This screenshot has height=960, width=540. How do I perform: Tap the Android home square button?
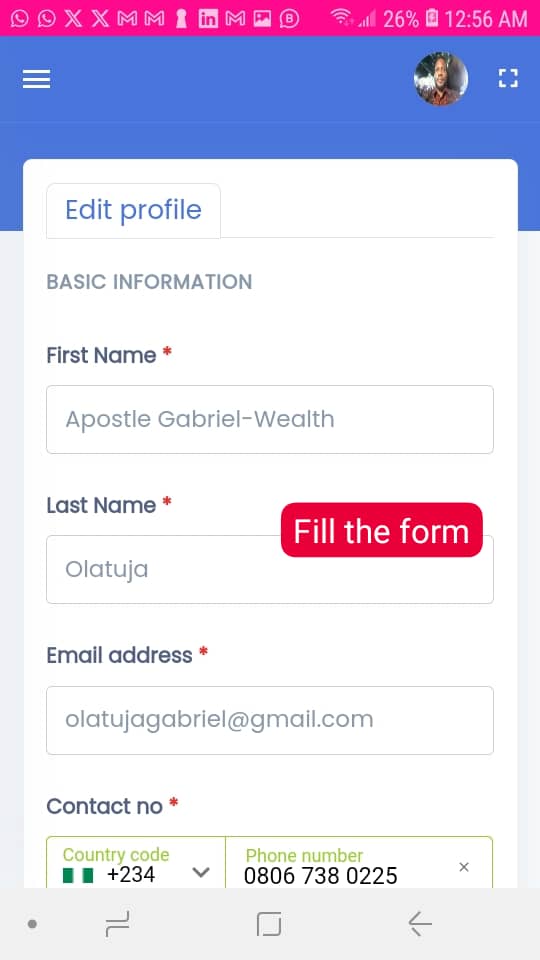269,923
